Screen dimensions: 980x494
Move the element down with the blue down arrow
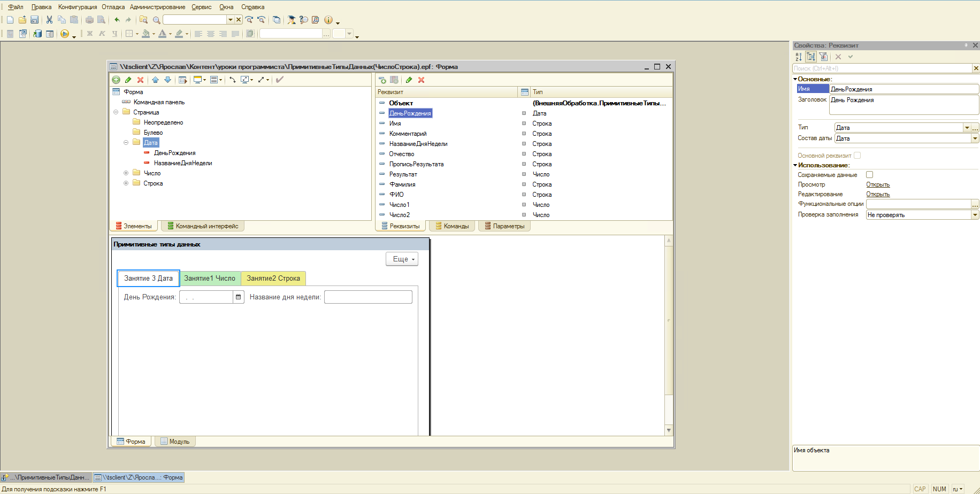tap(167, 80)
